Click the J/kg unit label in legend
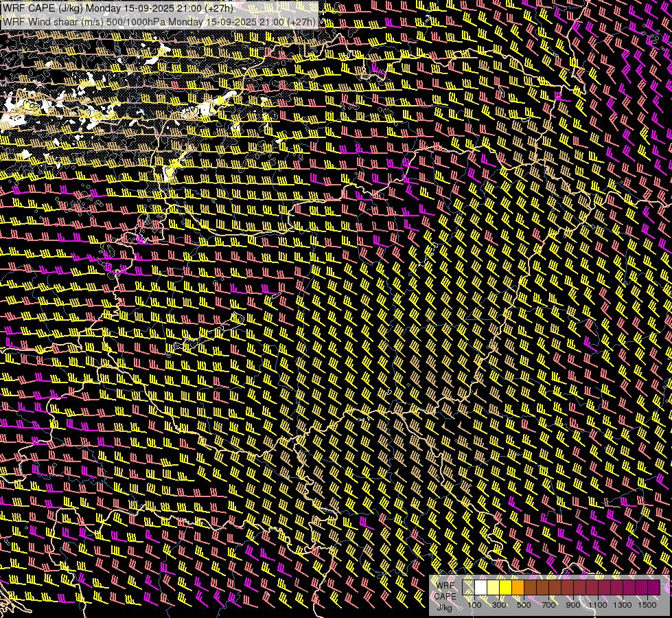 pos(444,608)
